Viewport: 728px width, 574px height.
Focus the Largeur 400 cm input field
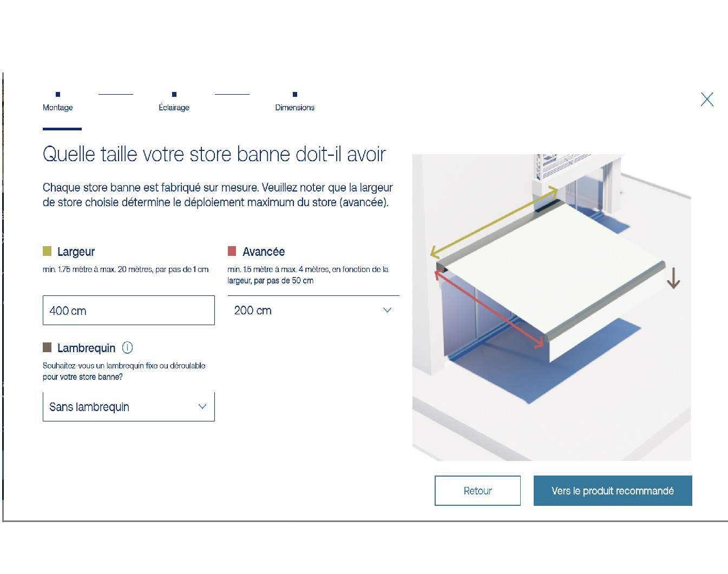tap(128, 311)
